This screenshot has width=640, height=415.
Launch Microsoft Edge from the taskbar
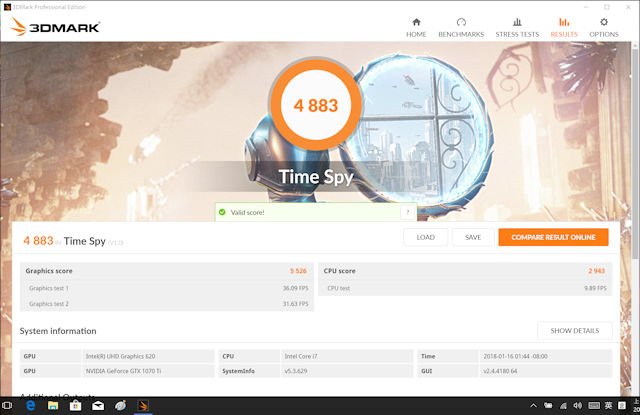click(31, 406)
